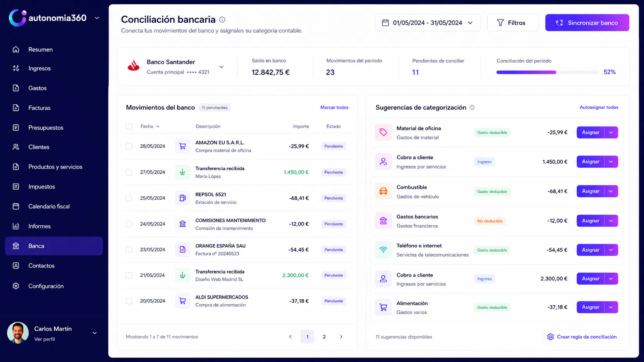Click the info icon beside Conciliación bancaria
The height and width of the screenshot is (362, 644).
click(x=222, y=20)
